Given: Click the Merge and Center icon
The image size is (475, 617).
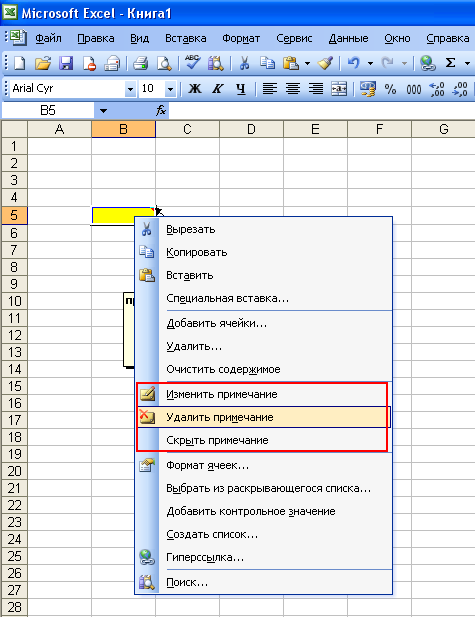Looking at the screenshot, I should [x=339, y=89].
